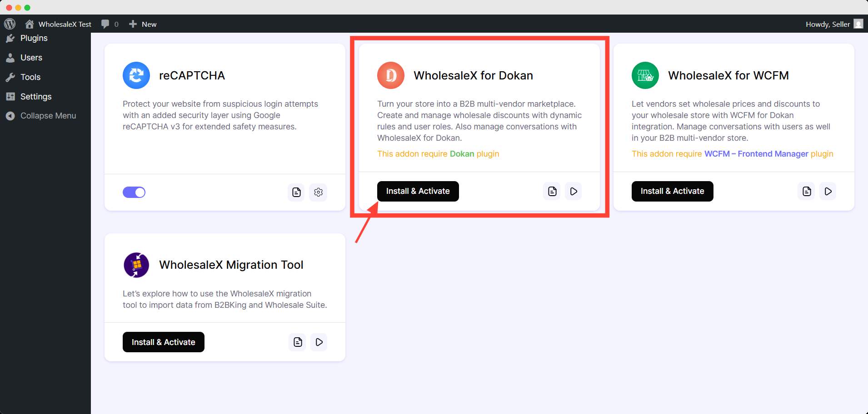Play WholesaleX for Dokan video tutorial
The height and width of the screenshot is (414, 868).
click(574, 191)
